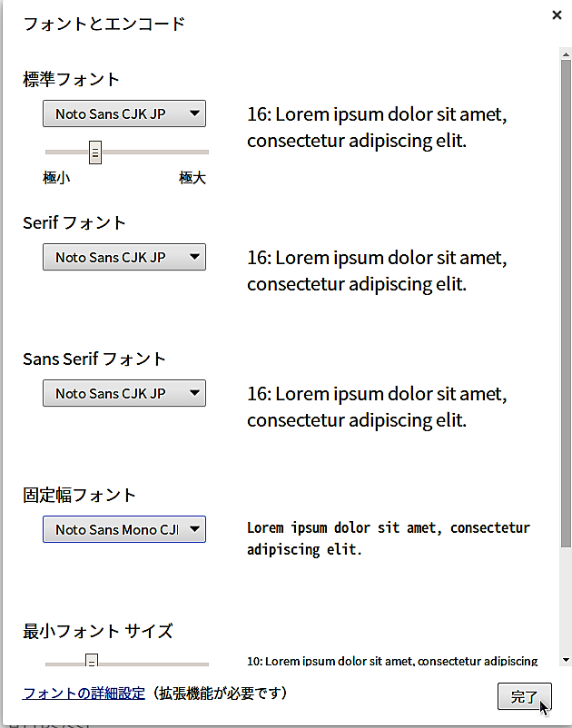Click the scrollbar down arrow
Viewport: 572px width, 728px height.
coord(566,660)
